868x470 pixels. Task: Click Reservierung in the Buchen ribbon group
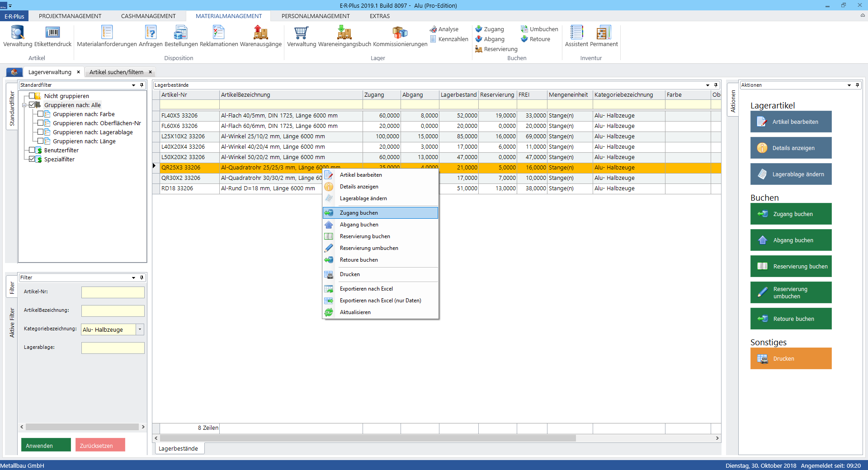pyautogui.click(x=496, y=49)
